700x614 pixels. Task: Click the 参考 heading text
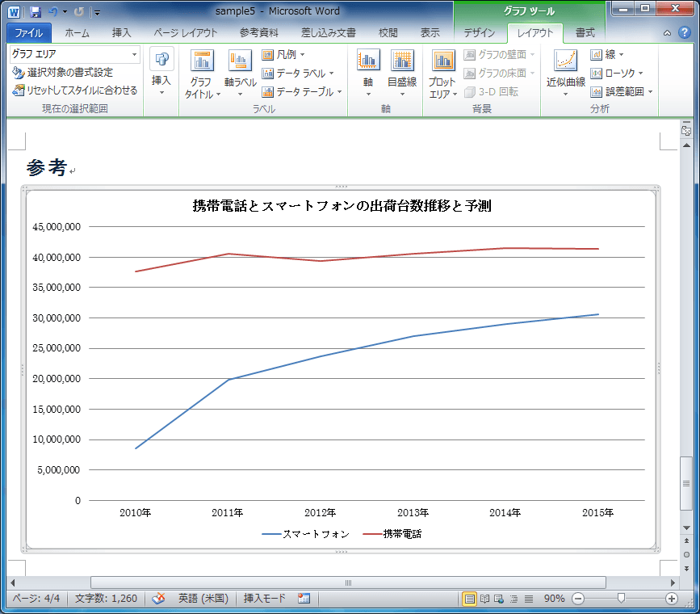coord(47,167)
